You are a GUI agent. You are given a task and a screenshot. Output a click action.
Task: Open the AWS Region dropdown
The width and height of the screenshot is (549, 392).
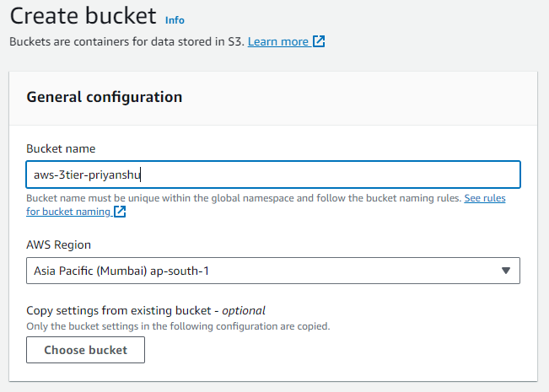[x=273, y=271]
